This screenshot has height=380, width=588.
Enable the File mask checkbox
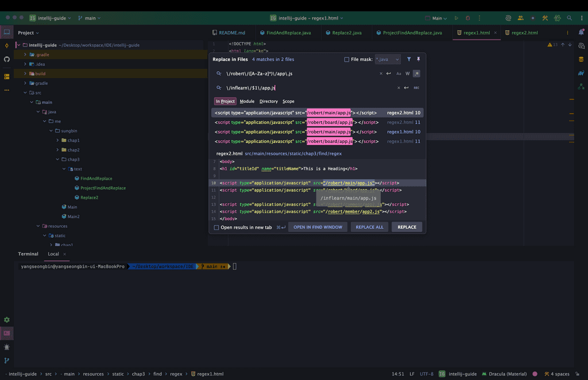pos(346,60)
